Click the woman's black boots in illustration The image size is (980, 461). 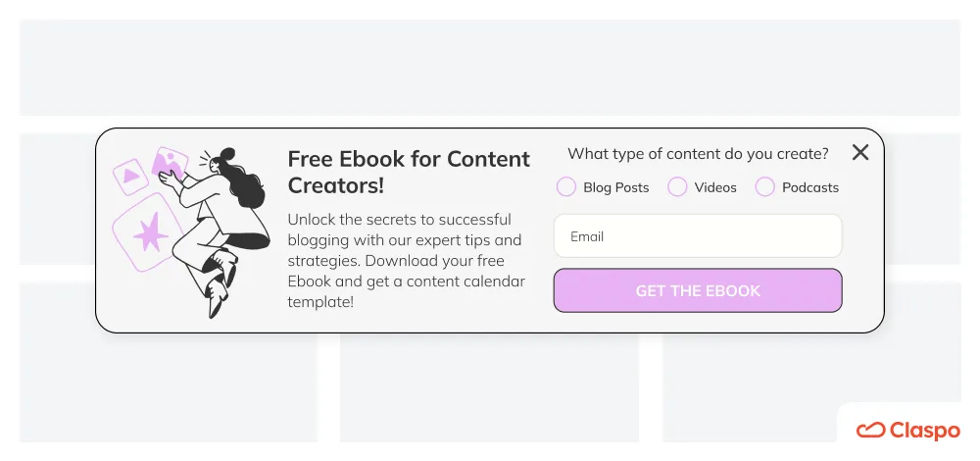[220, 282]
